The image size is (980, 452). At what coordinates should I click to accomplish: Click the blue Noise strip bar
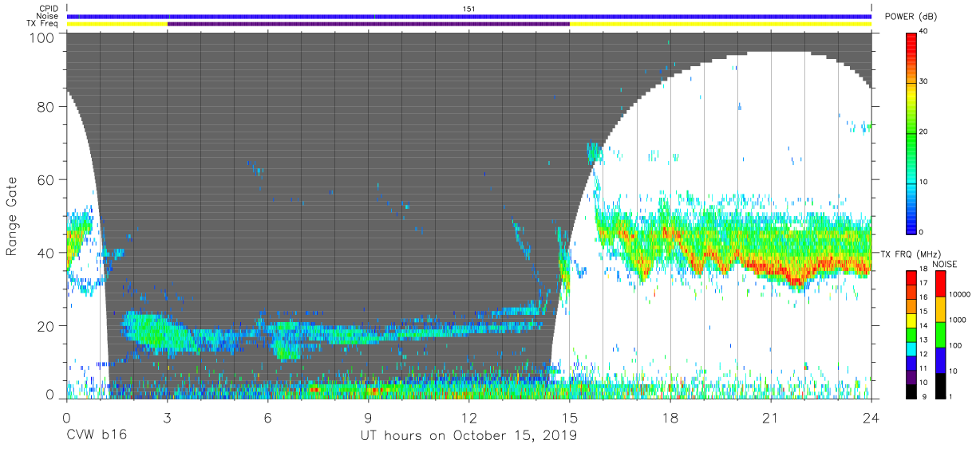[x=469, y=16]
